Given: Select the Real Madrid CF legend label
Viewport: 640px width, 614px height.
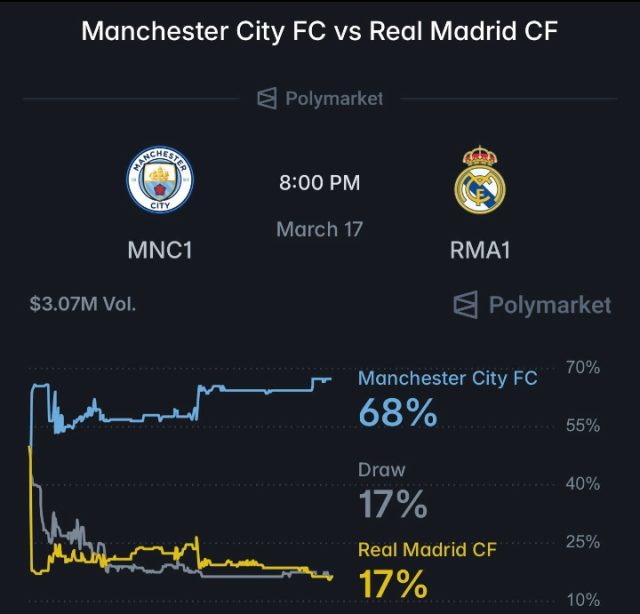Looking at the screenshot, I should point(427,549).
